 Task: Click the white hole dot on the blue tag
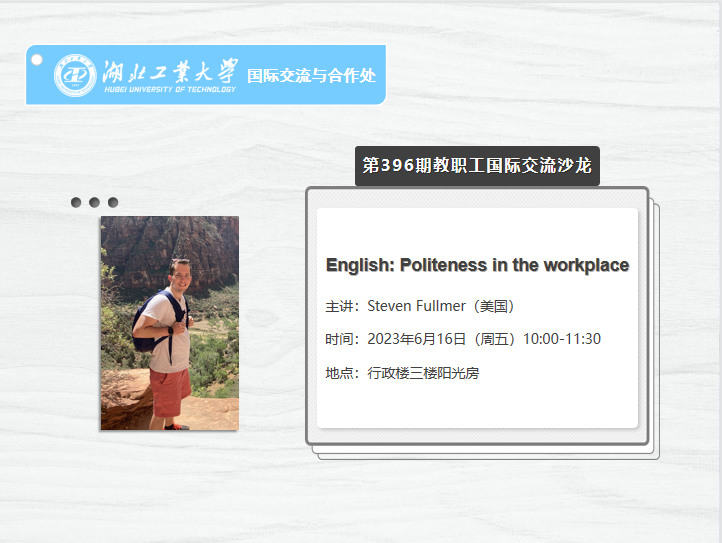point(37,60)
